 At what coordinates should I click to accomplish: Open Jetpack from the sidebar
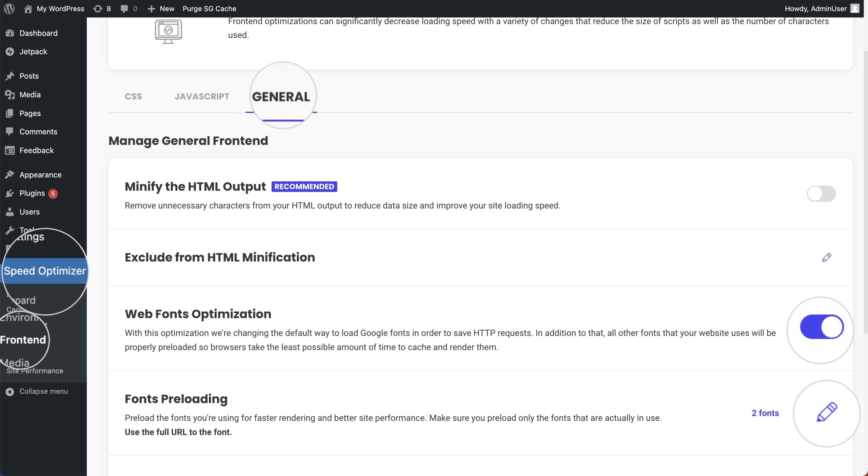pyautogui.click(x=33, y=52)
